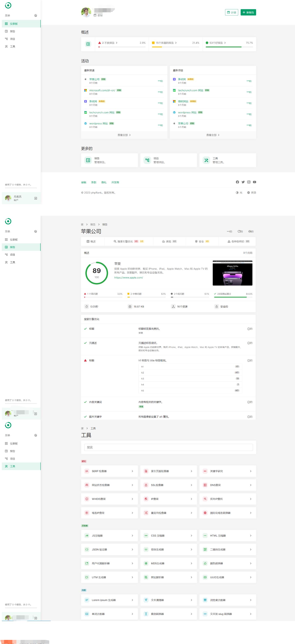Open the SERP 检查器 tool
295x644 pixels.
(x=109, y=471)
